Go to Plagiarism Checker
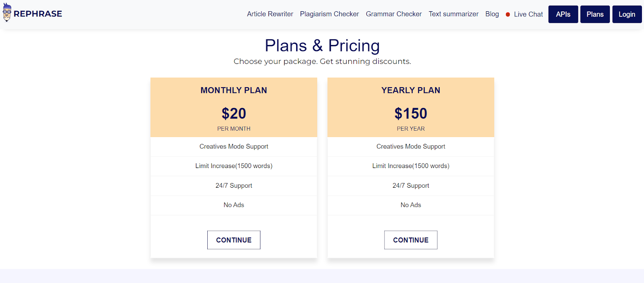644x283 pixels. click(x=329, y=14)
